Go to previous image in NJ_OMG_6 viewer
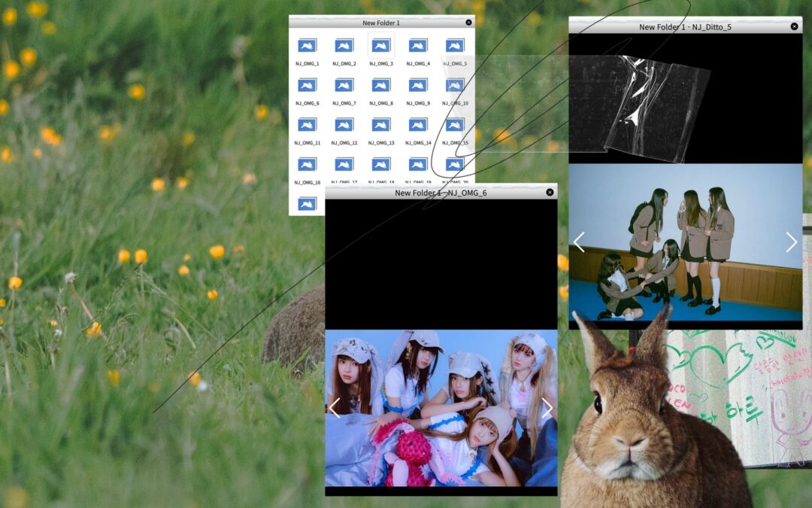The image size is (812, 508). 335,408
